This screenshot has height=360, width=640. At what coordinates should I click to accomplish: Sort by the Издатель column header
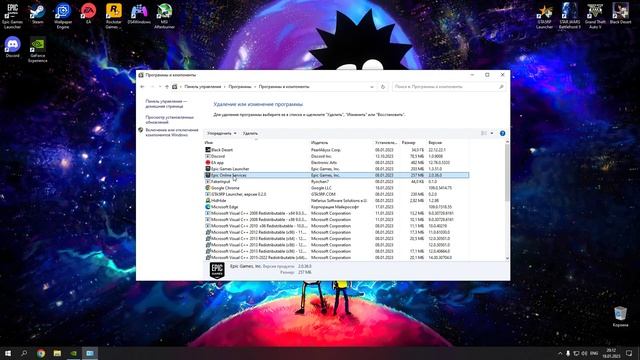click(342, 142)
